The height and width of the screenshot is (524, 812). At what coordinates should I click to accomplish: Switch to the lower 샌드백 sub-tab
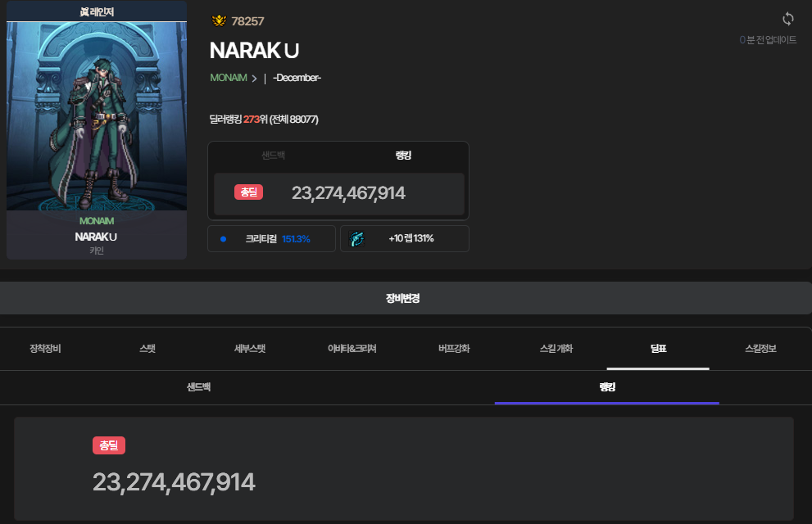tap(199, 387)
